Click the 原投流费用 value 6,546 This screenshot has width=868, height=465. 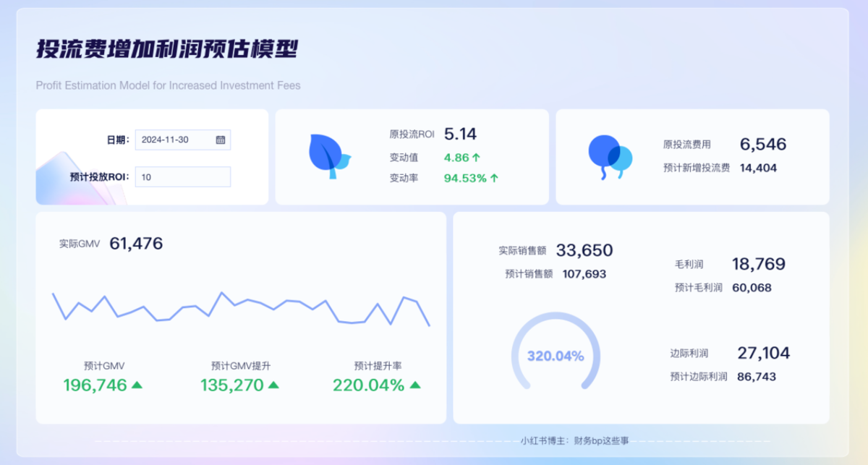[762, 145]
